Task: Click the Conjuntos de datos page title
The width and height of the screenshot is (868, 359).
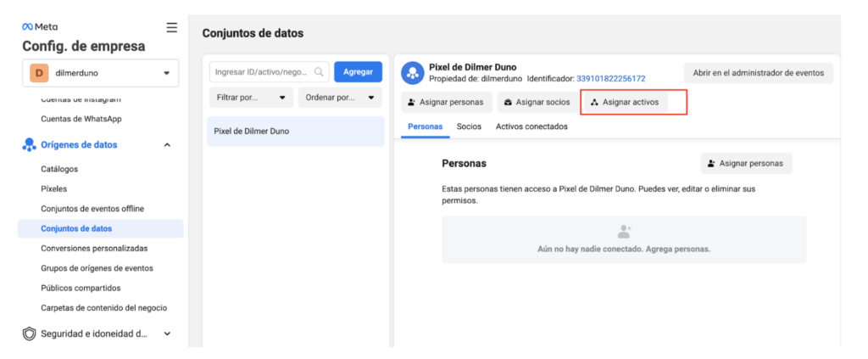Action: pyautogui.click(x=253, y=33)
